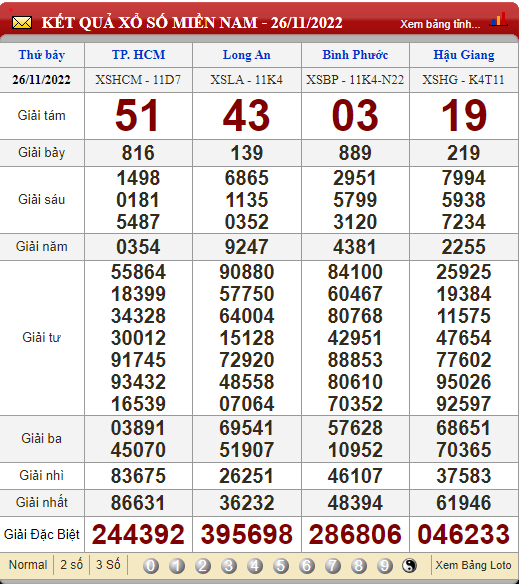523x584 pixels.
Task: Switch to 2 số view tab
Action: pos(72,565)
